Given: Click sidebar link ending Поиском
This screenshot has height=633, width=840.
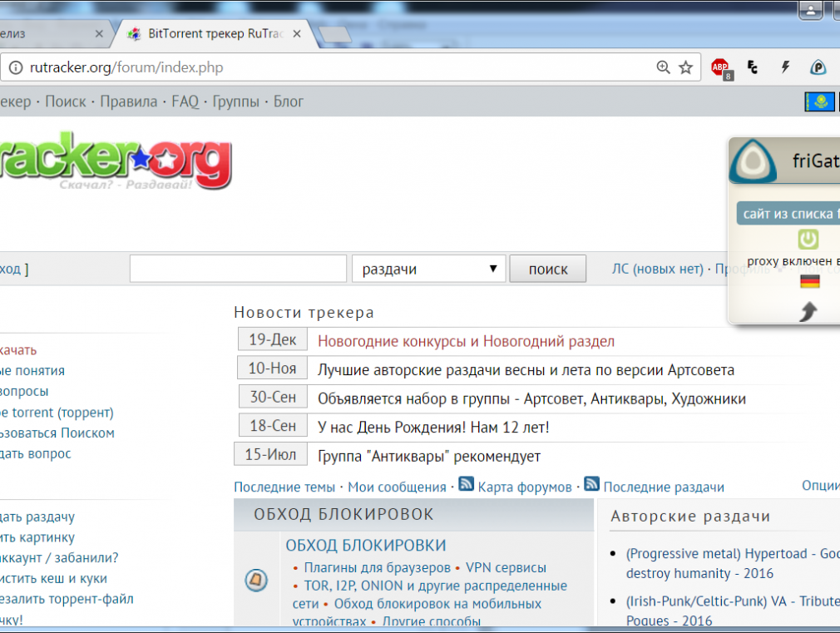Looking at the screenshot, I should tap(57, 433).
